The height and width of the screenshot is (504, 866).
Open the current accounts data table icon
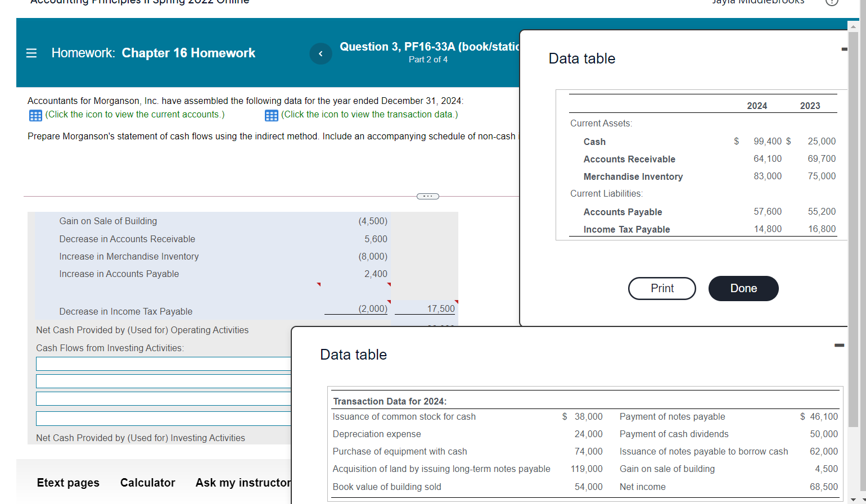pyautogui.click(x=35, y=115)
